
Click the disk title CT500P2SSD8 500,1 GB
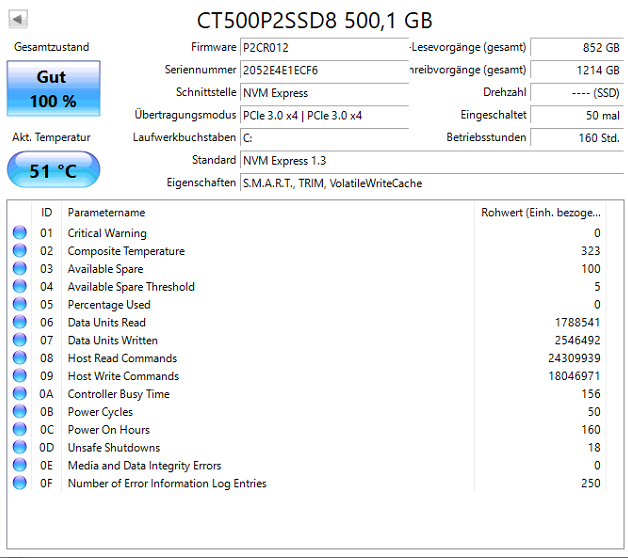pyautogui.click(x=314, y=20)
